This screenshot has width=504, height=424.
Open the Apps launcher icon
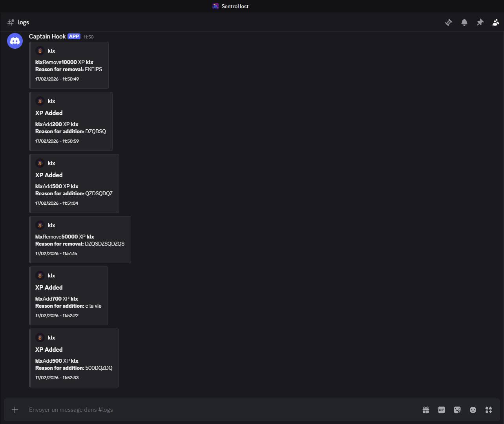(x=489, y=410)
